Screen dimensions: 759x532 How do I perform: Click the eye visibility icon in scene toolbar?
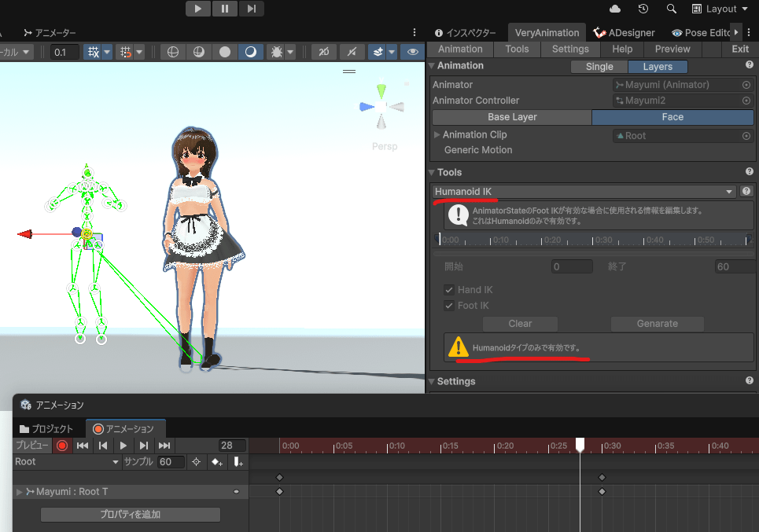[412, 51]
